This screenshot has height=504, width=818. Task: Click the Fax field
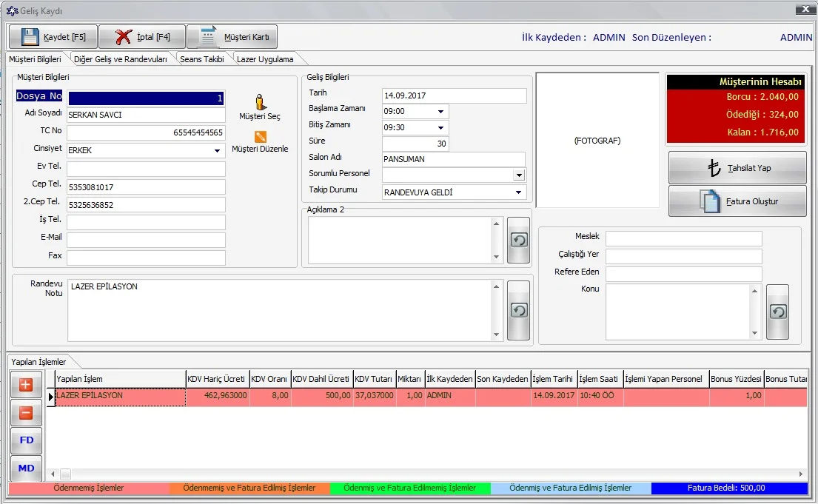click(x=146, y=258)
